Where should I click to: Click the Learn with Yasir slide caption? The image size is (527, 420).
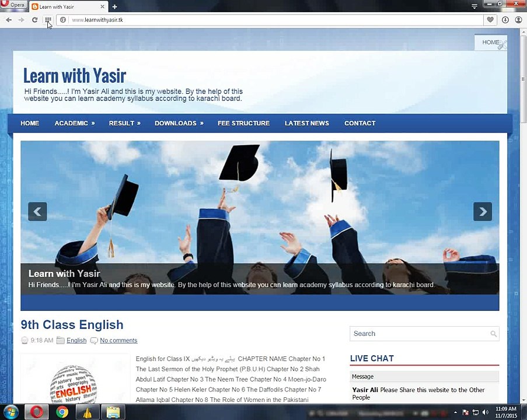click(x=64, y=274)
